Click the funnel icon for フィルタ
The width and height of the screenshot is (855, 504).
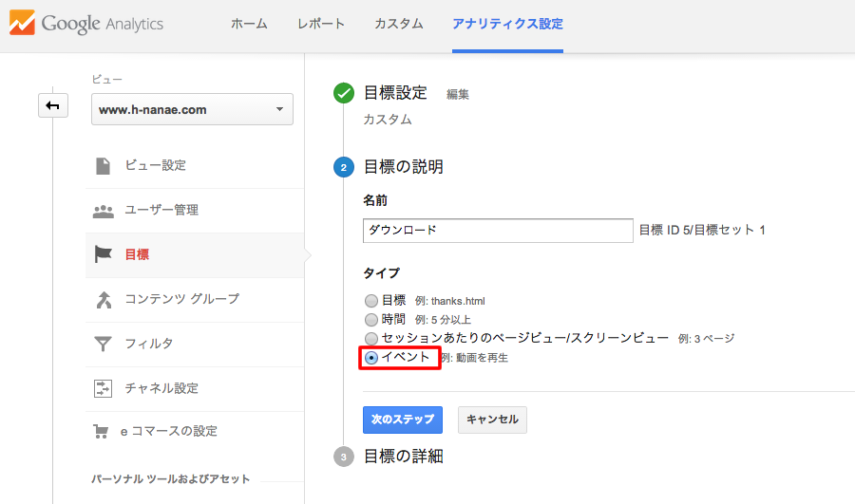tap(103, 344)
